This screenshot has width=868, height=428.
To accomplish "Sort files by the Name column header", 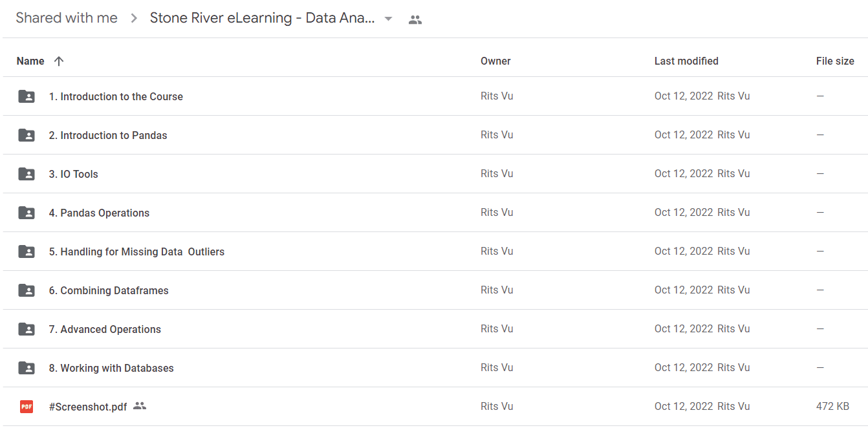I will 30,61.
